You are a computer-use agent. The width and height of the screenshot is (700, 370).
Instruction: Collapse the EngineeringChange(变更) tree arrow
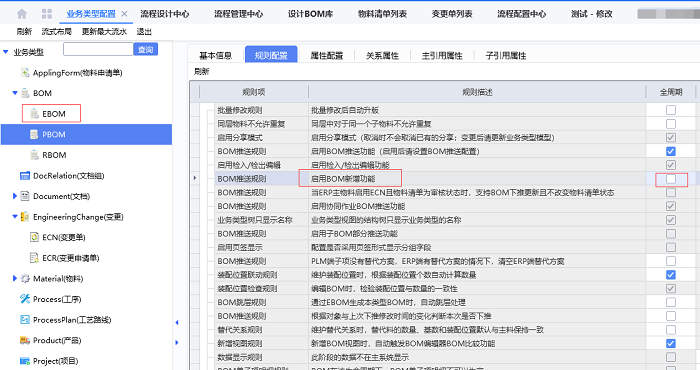click(15, 216)
